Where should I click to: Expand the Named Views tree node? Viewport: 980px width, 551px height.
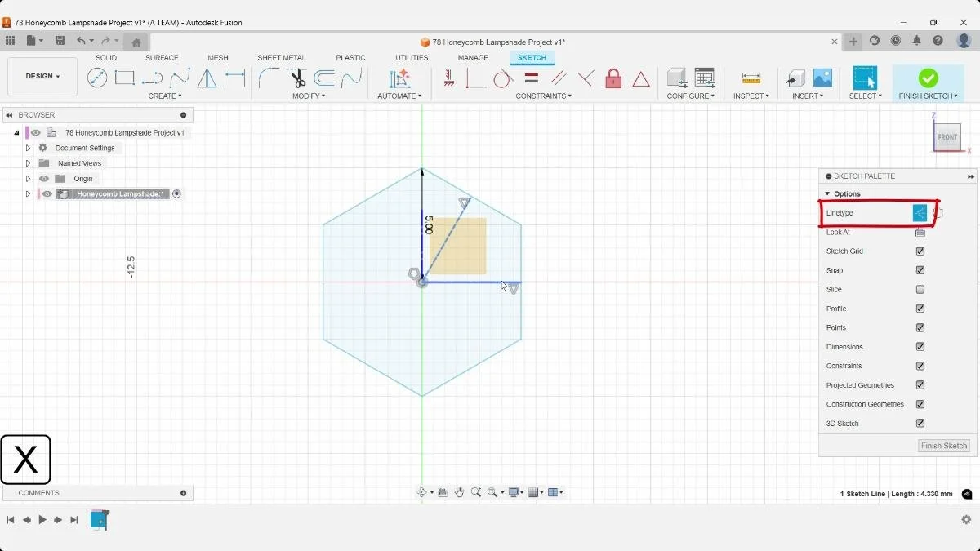click(x=28, y=163)
